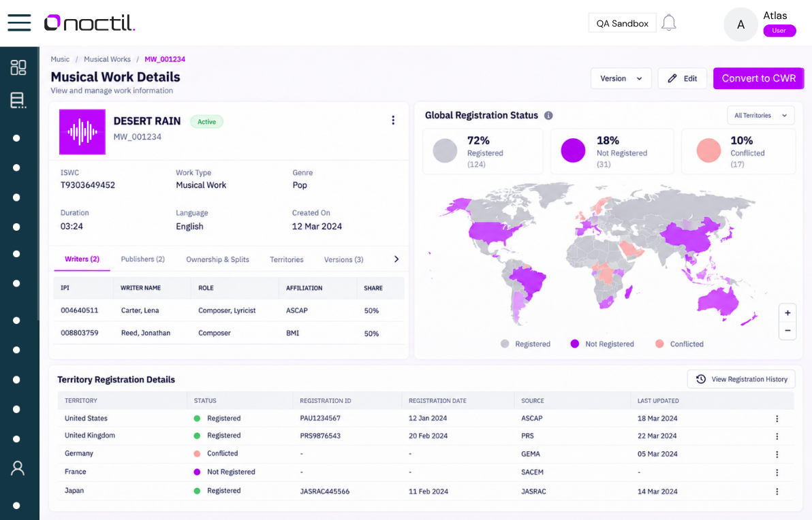The height and width of the screenshot is (520, 812).
Task: Zoom in on the world map
Action: click(x=787, y=313)
